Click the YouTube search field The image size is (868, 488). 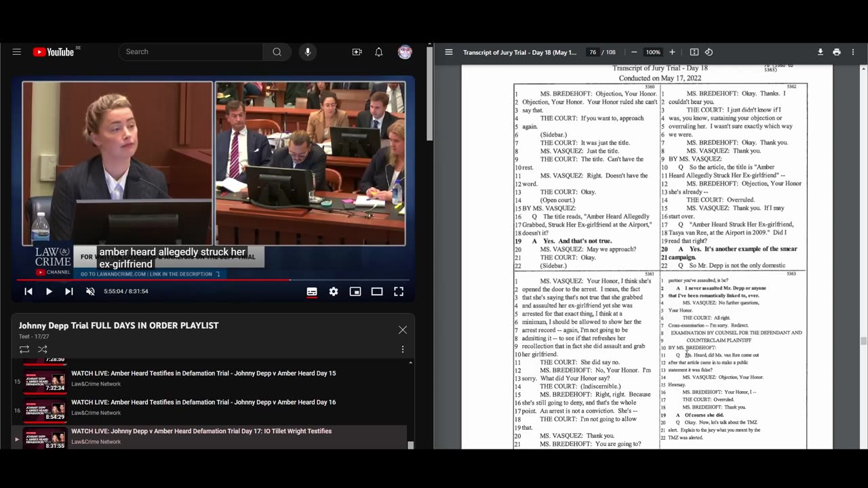click(x=191, y=52)
